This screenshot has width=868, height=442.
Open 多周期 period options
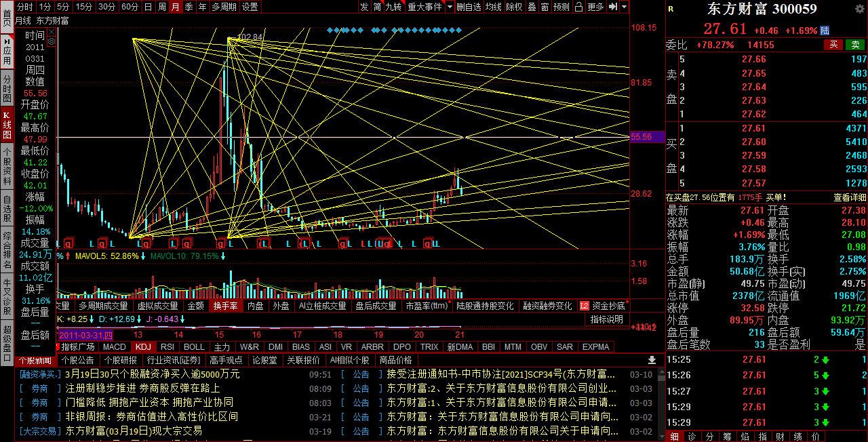click(224, 7)
